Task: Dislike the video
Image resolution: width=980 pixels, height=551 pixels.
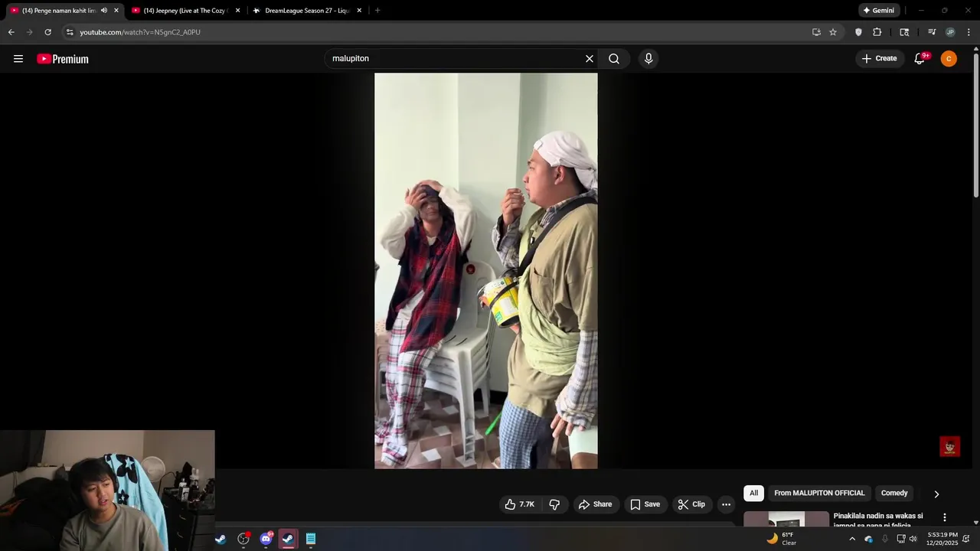Action: [x=554, y=504]
